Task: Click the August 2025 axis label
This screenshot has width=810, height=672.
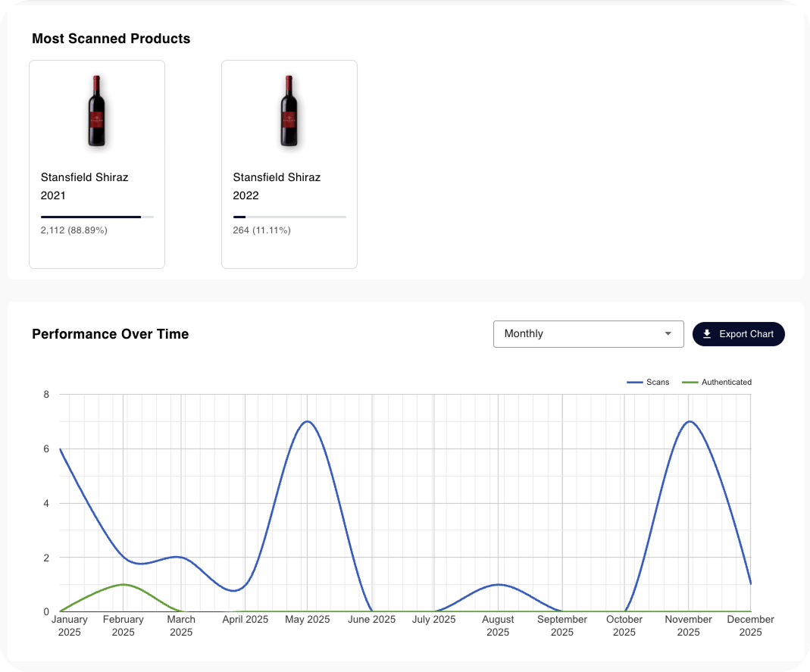Action: point(498,626)
